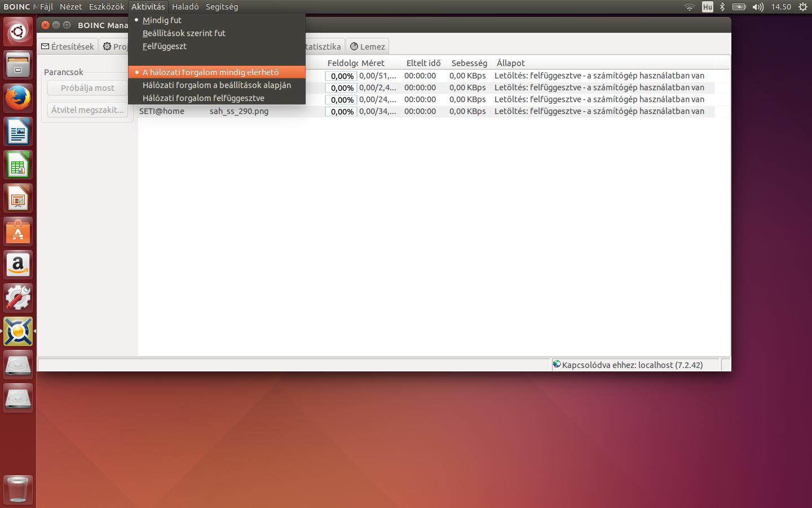Click the second disk drive launcher icon
Image resolution: width=812 pixels, height=508 pixels.
[x=18, y=398]
